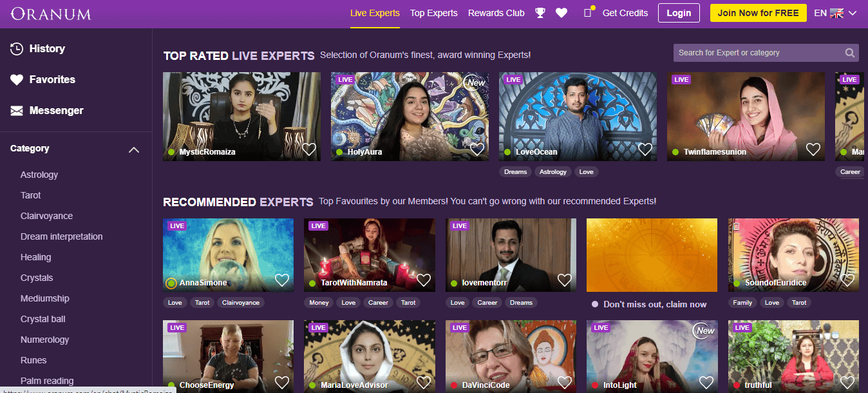This screenshot has width=868, height=393.
Task: Click Dreams tag under LoveOcean
Action: coord(516,171)
